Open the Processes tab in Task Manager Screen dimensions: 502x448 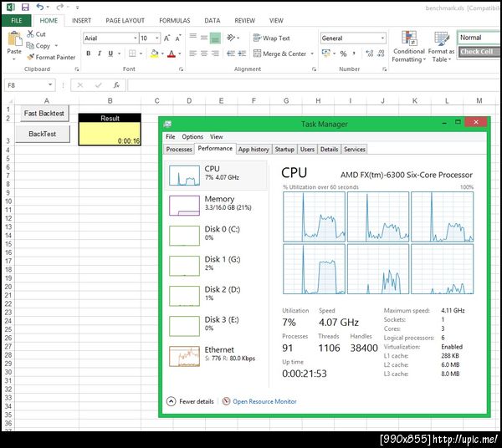(x=179, y=149)
